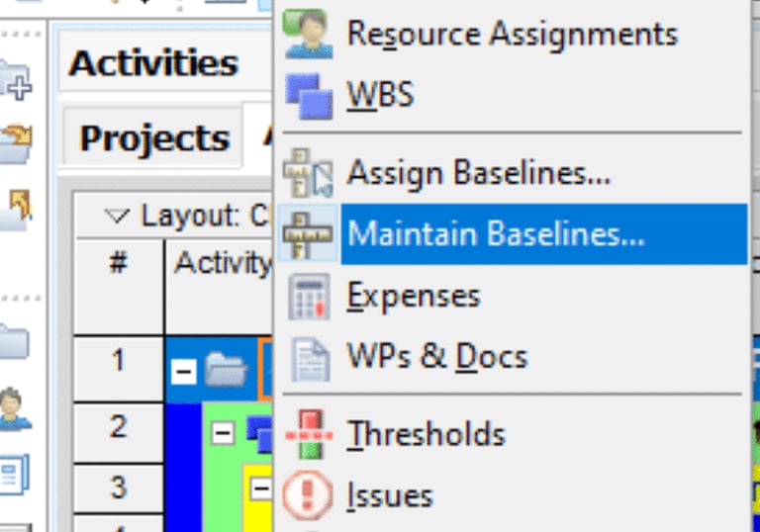Click the WPs & Docs document icon
This screenshot has height=532, width=760.
pyautogui.click(x=308, y=357)
